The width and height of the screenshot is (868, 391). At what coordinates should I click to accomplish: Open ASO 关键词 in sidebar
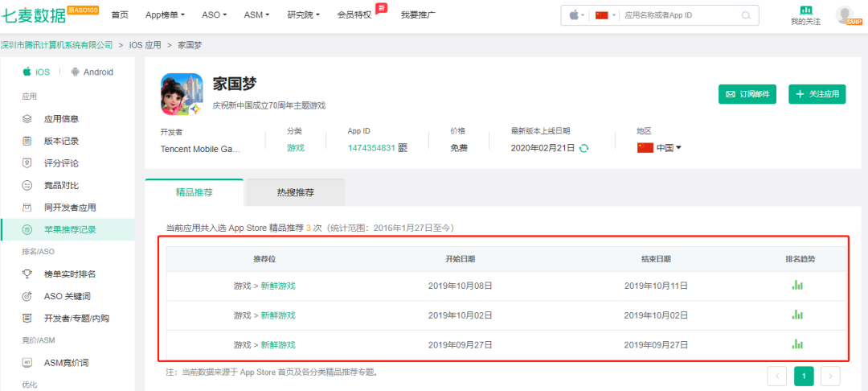click(68, 296)
